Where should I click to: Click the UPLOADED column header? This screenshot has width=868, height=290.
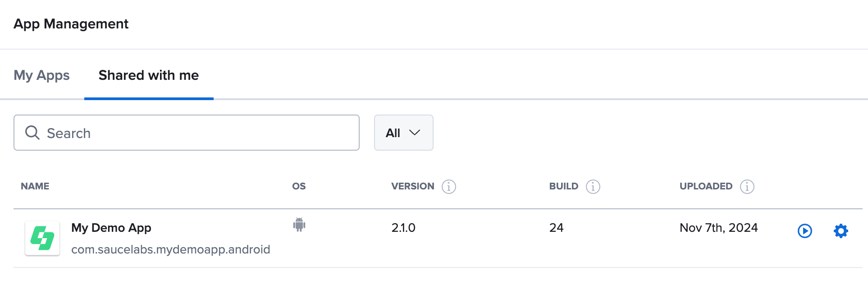(x=705, y=186)
